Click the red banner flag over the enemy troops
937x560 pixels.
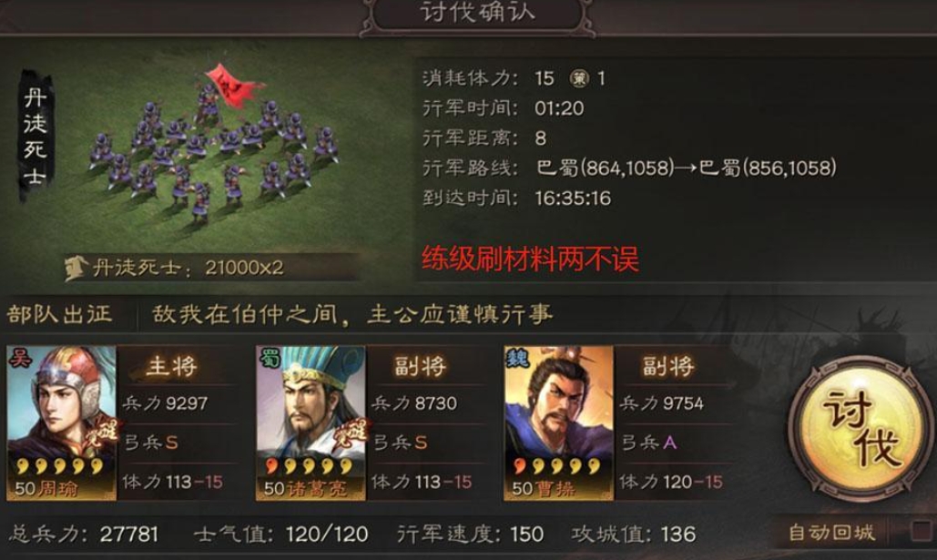pos(234,87)
